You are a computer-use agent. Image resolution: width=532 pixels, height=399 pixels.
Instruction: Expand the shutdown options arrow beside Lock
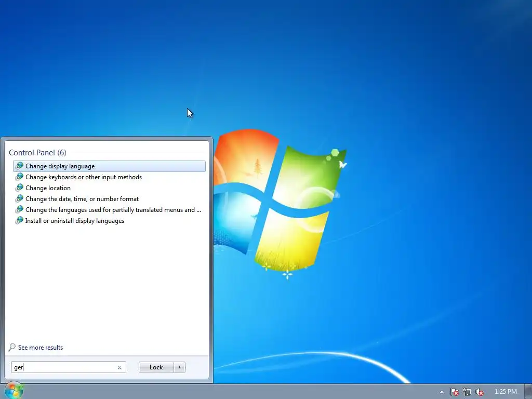click(x=179, y=367)
